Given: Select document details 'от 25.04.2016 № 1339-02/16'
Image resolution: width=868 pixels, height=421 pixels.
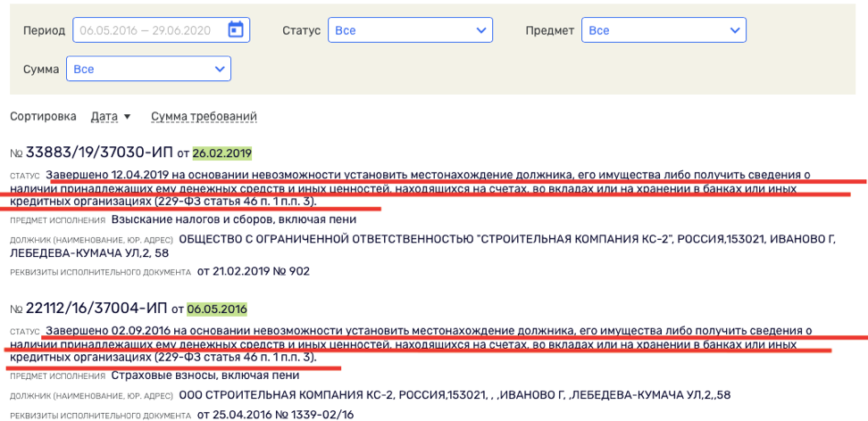Looking at the screenshot, I should [x=276, y=415].
